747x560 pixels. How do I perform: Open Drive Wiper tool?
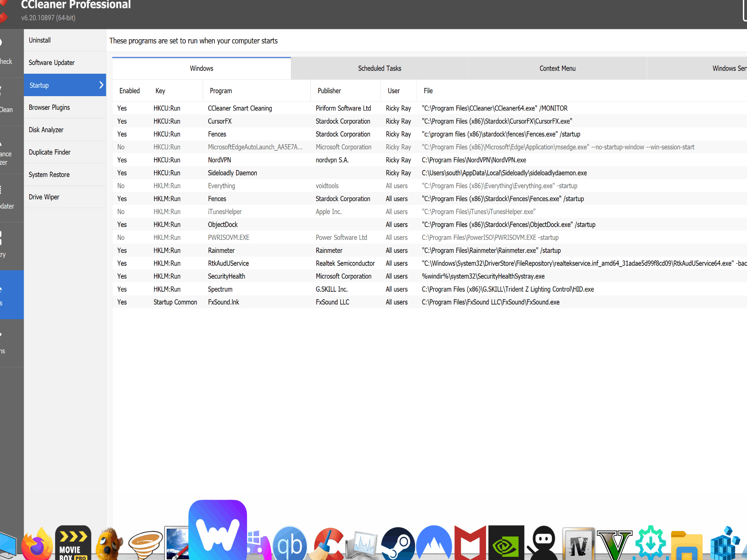[x=65, y=197]
